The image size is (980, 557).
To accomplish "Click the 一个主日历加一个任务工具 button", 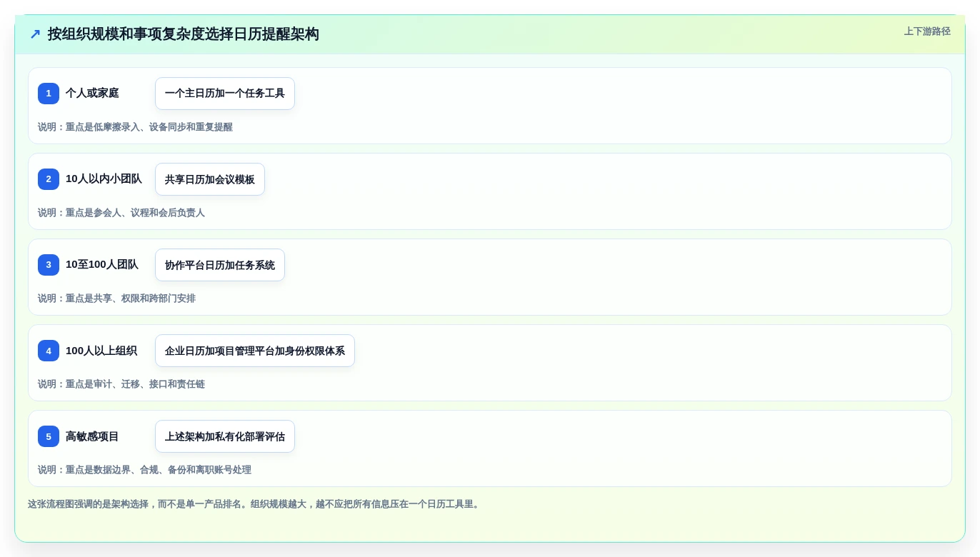I will pyautogui.click(x=225, y=94).
